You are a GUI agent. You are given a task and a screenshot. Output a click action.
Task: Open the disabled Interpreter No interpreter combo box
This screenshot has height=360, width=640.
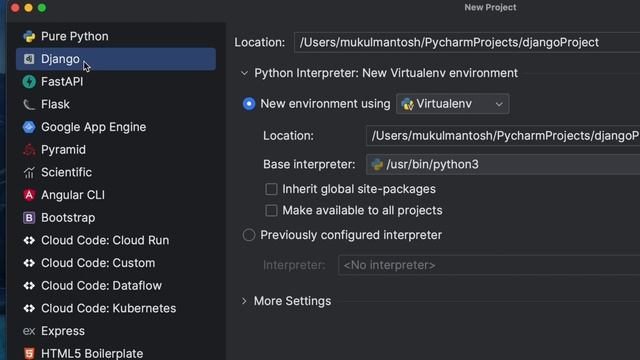coord(489,265)
